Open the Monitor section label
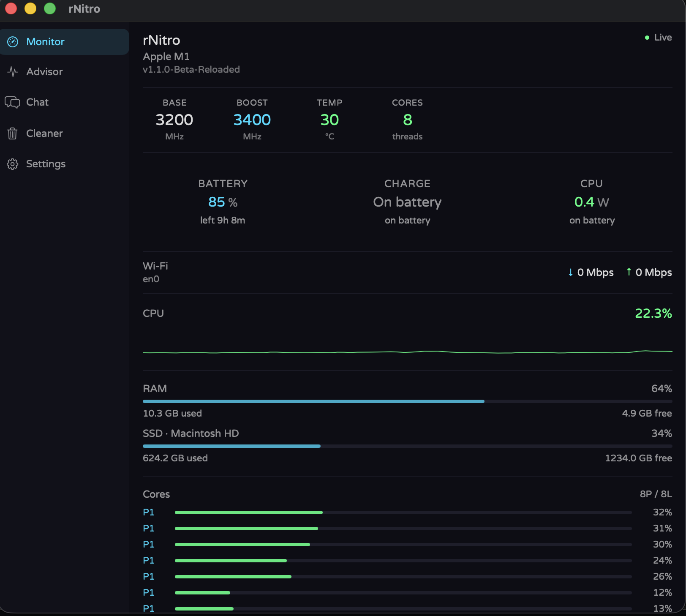The width and height of the screenshot is (686, 616). (x=45, y=42)
